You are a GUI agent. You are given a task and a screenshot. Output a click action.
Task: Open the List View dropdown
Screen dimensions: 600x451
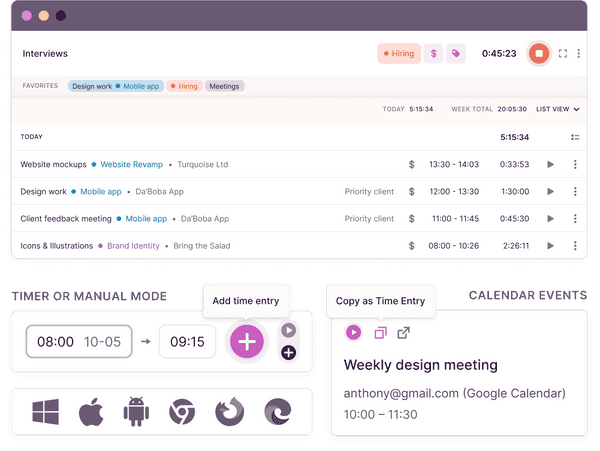(x=558, y=109)
